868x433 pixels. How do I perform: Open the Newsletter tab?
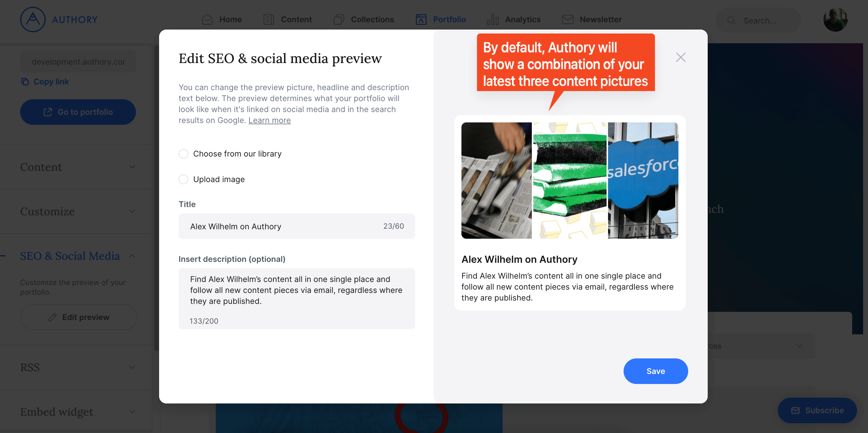pos(592,19)
